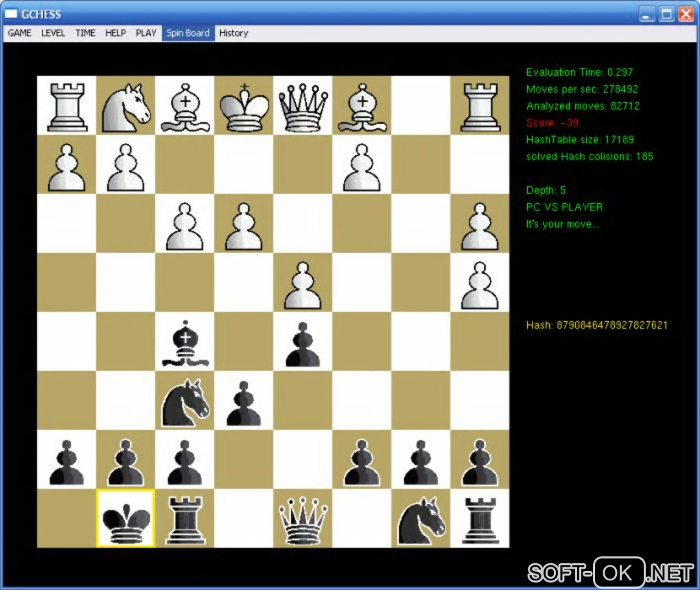Click the 'Analyzed moves: 82712' readout

click(583, 106)
